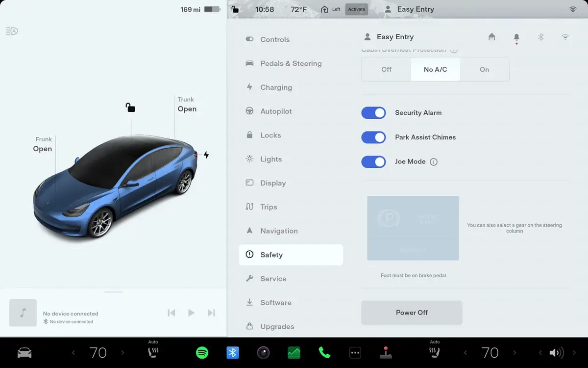Open vehicle controls via the car icon
Screen dimensions: 588x368
pyautogui.click(x=24, y=352)
